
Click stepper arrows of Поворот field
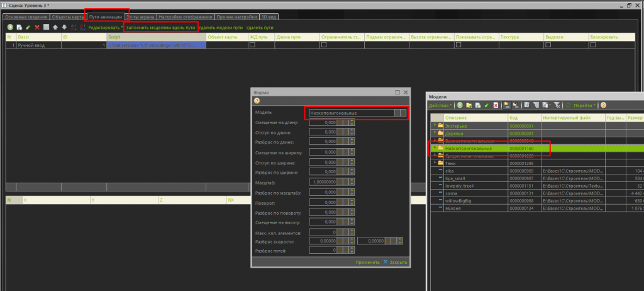pos(352,203)
